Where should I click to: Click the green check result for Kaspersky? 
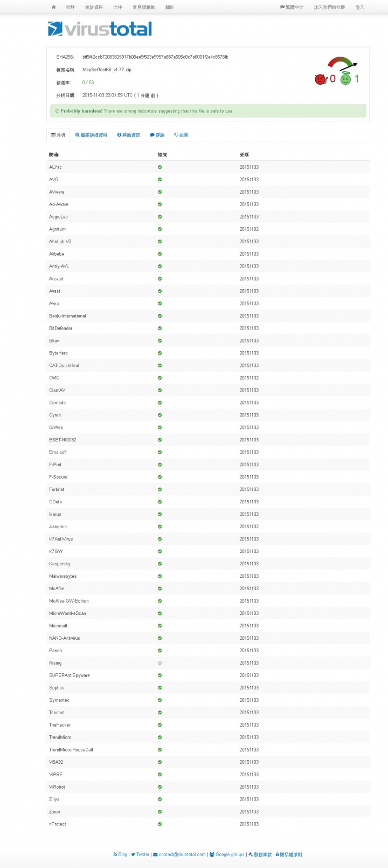tap(160, 564)
